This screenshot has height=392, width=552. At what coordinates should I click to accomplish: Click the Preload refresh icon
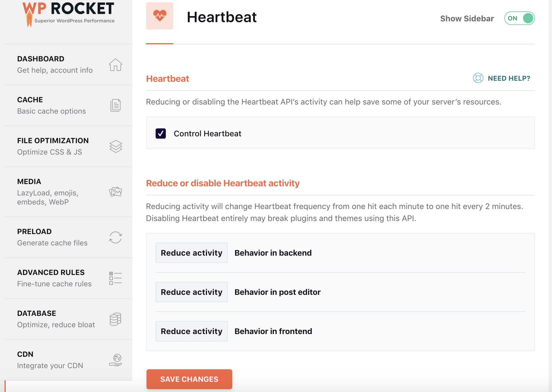(115, 237)
